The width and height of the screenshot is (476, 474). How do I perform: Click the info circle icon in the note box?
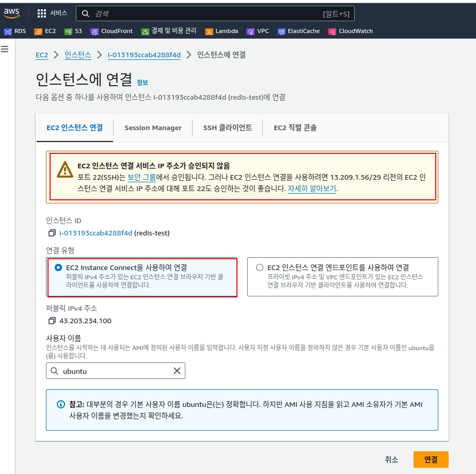(61, 404)
